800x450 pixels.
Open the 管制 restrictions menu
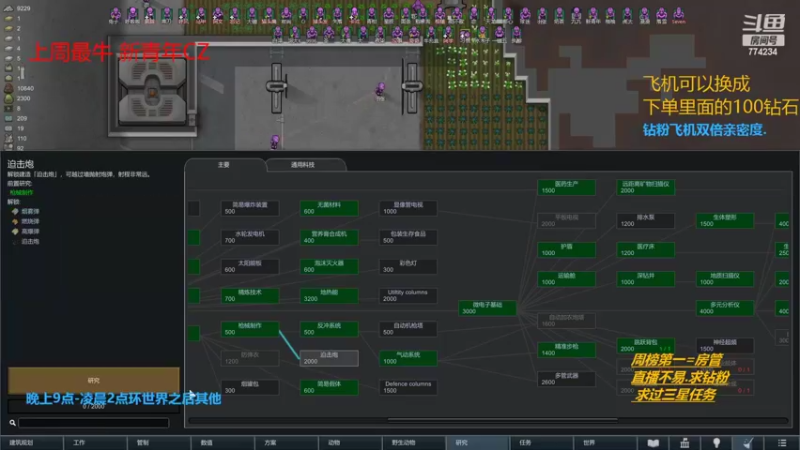point(159,443)
